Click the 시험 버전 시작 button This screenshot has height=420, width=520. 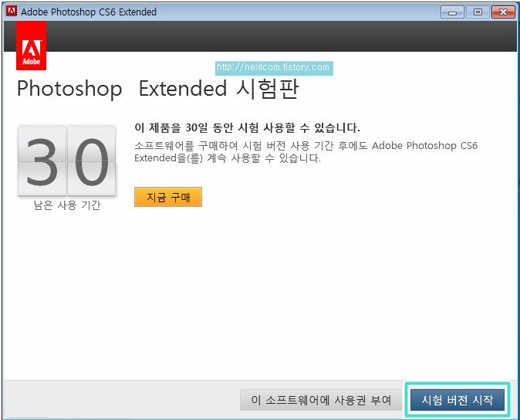click(x=458, y=400)
